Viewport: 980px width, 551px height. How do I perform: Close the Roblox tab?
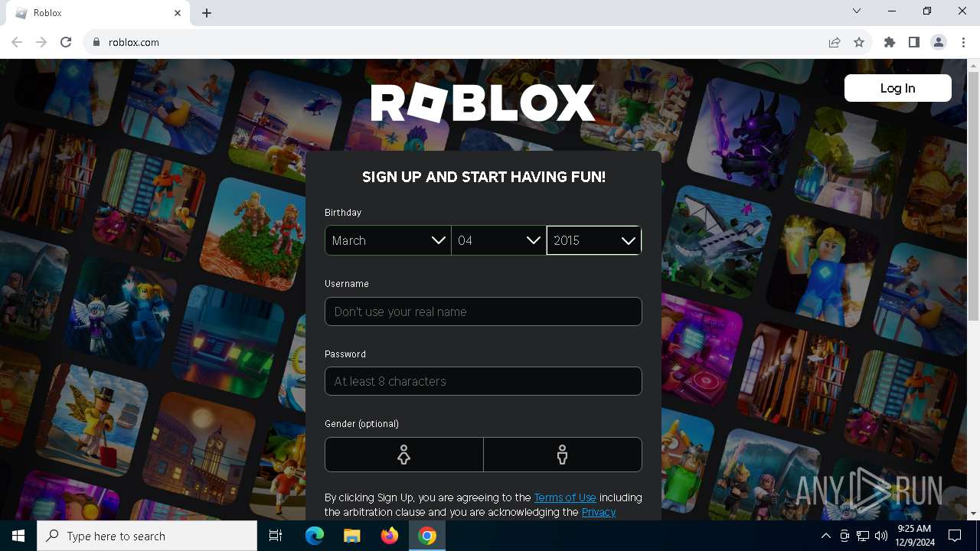(178, 13)
